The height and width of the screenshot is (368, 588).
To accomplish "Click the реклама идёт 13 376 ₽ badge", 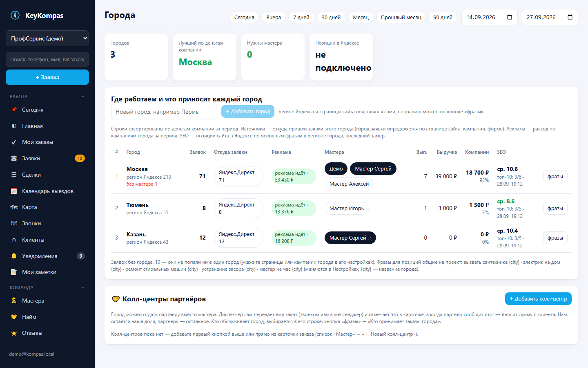I will point(294,208).
